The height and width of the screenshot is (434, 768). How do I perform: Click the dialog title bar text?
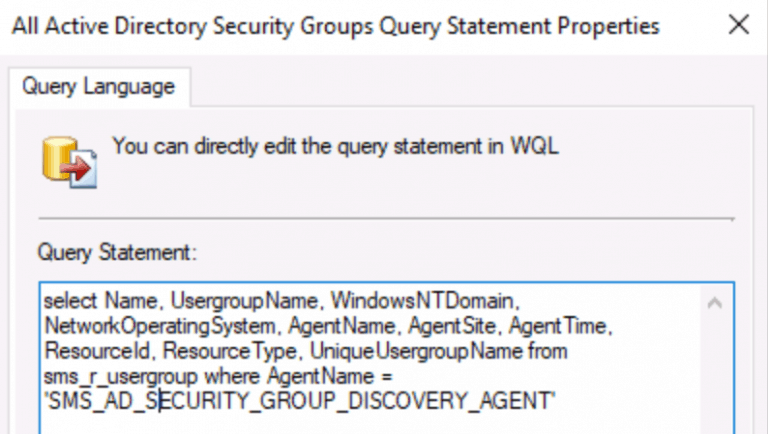[335, 25]
